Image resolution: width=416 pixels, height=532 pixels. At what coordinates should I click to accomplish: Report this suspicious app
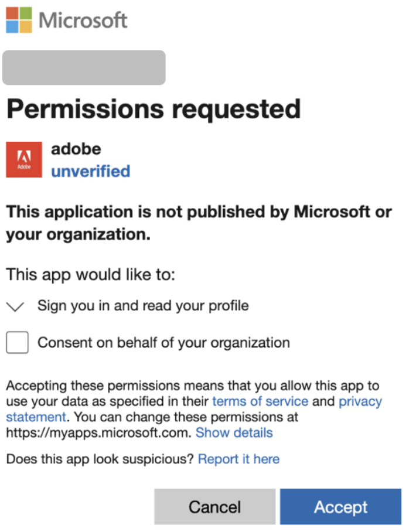click(238, 459)
